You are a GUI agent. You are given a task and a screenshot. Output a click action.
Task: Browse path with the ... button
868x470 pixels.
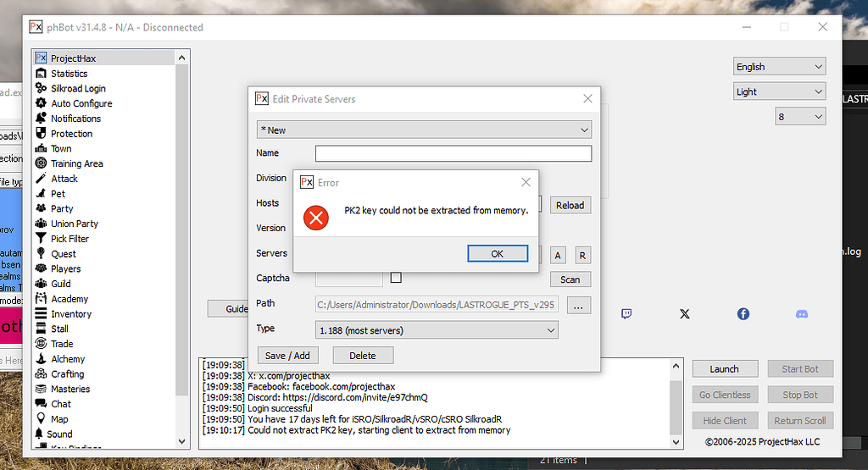578,305
